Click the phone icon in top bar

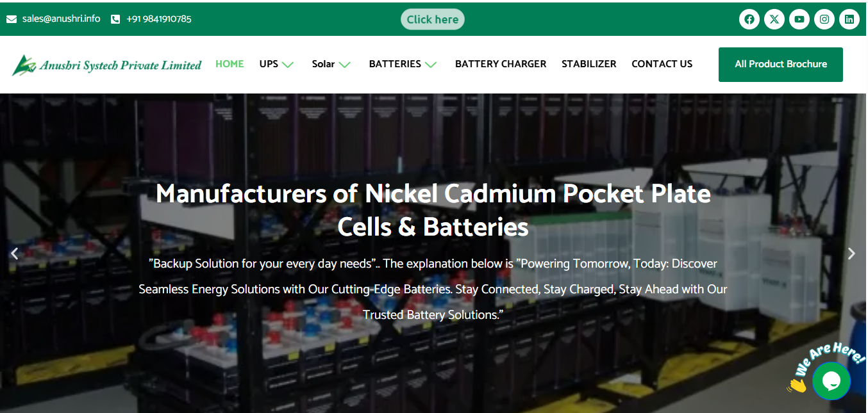tap(115, 19)
